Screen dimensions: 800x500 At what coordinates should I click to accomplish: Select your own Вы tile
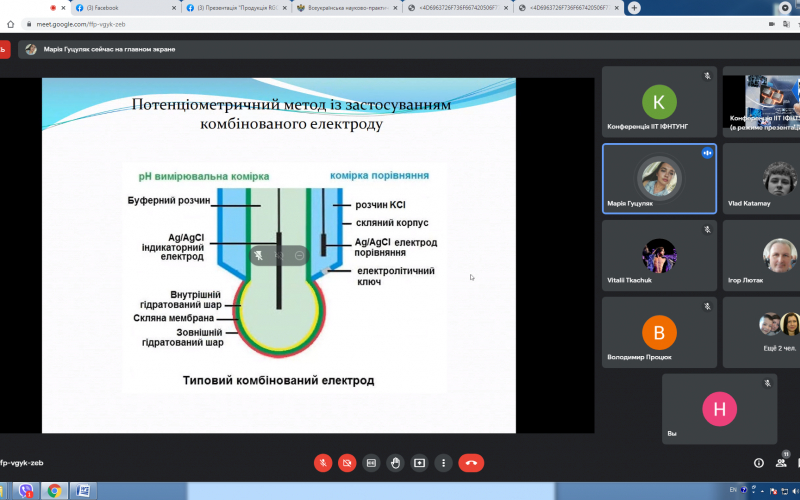pos(719,409)
